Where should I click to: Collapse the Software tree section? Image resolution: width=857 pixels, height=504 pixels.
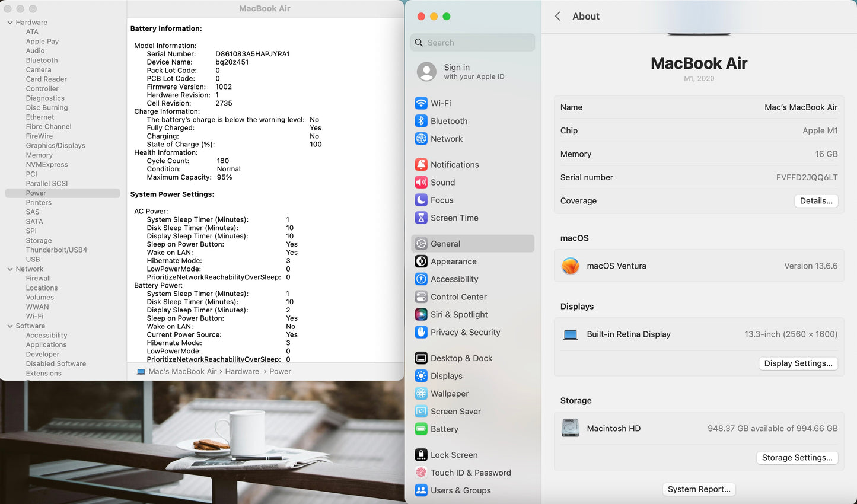coord(10,326)
